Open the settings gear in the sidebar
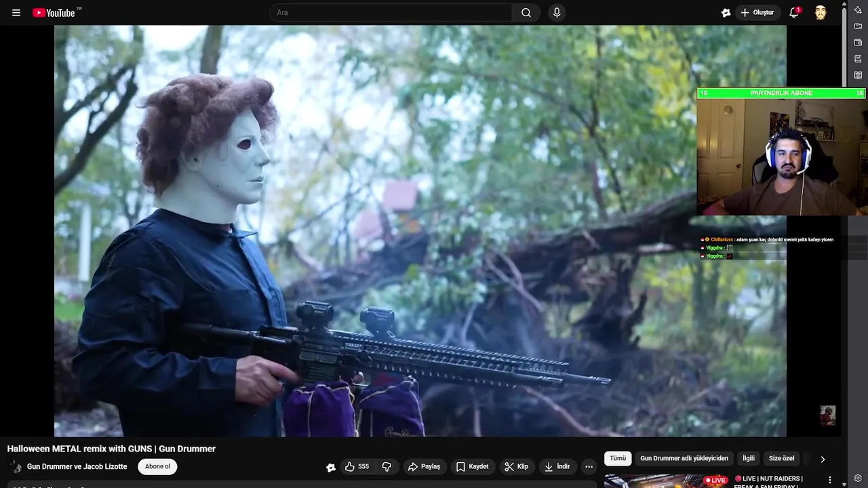 click(858, 479)
